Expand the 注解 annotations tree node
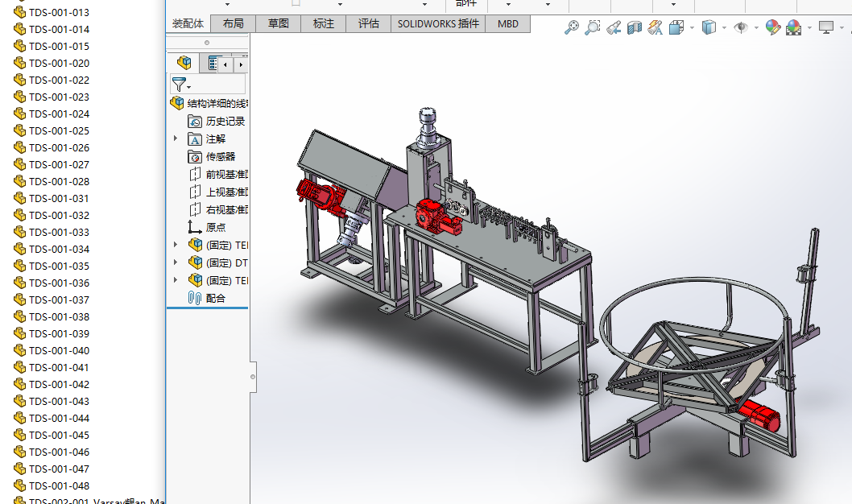Viewport: 852px width, 504px height. (176, 138)
